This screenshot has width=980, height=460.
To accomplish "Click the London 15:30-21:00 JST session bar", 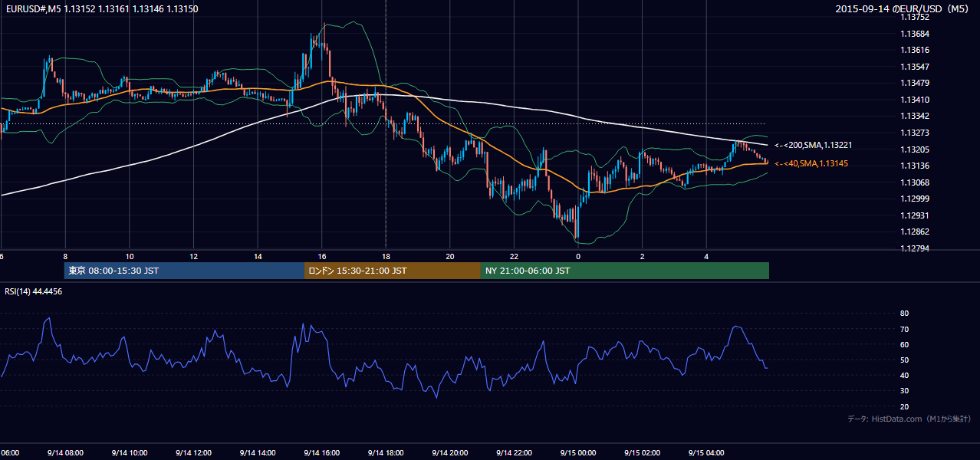I will click(393, 271).
